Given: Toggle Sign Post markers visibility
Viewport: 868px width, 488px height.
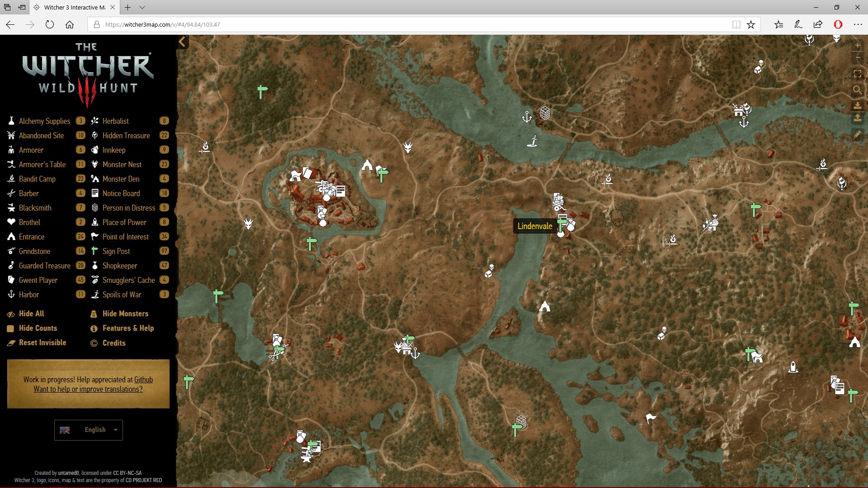Looking at the screenshot, I should (x=116, y=251).
